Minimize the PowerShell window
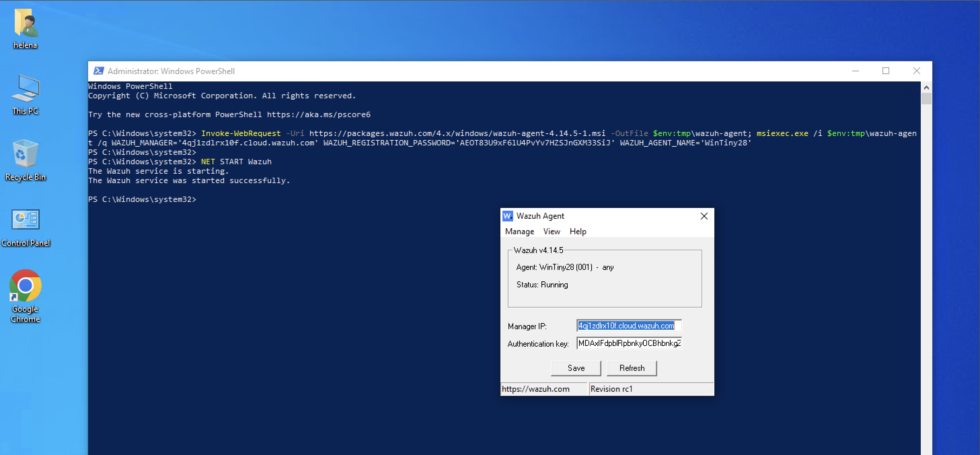This screenshot has width=980, height=455. tap(855, 71)
